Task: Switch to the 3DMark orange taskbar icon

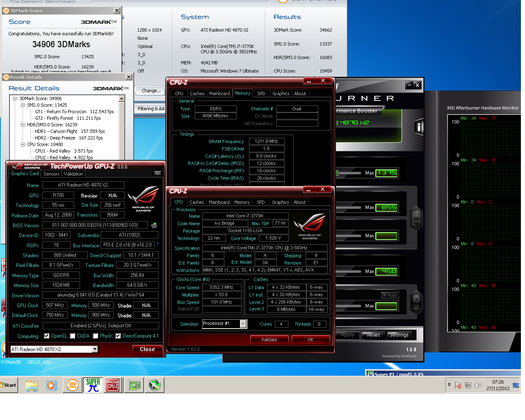Action: tap(73, 385)
